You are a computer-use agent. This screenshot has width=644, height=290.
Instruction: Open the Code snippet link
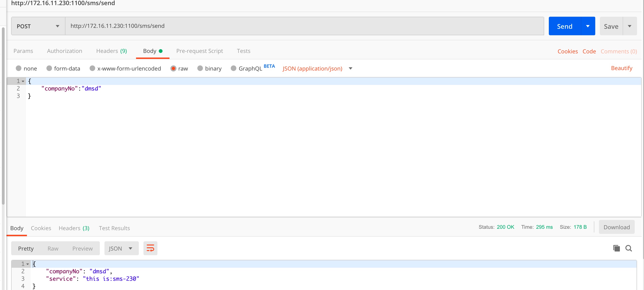(x=589, y=51)
